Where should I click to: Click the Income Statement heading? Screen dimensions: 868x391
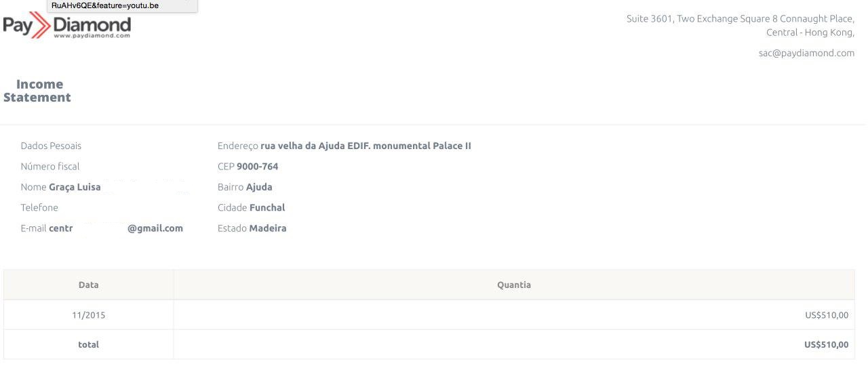coord(38,91)
